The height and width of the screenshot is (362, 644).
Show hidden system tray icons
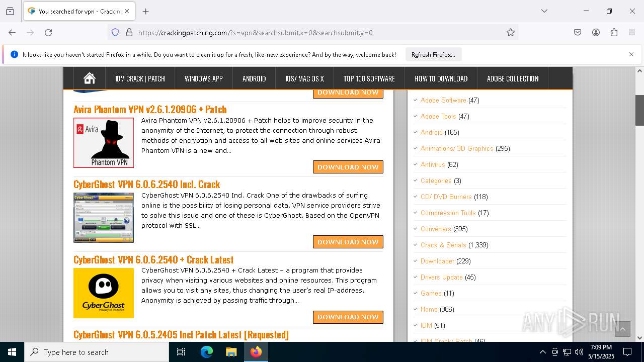542,352
